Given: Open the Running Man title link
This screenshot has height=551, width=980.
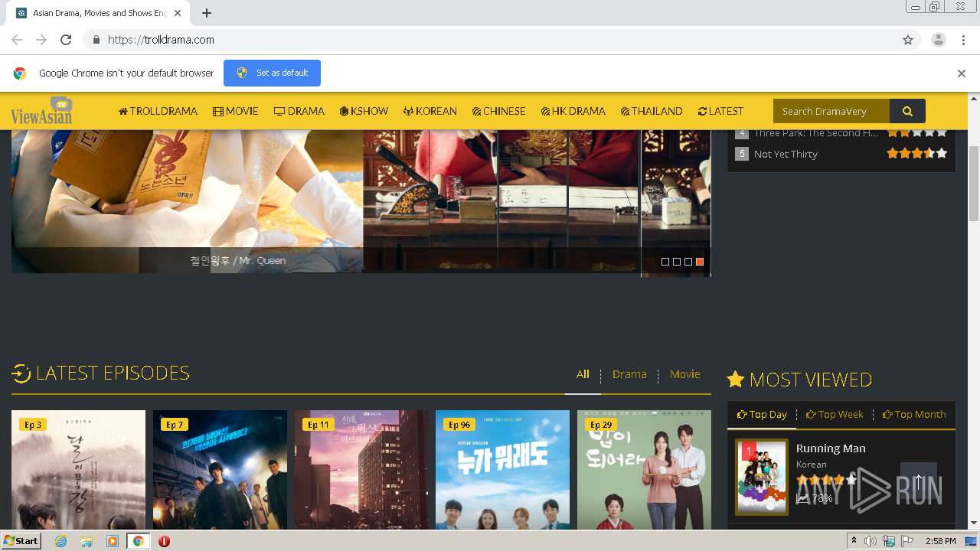Looking at the screenshot, I should [x=831, y=448].
